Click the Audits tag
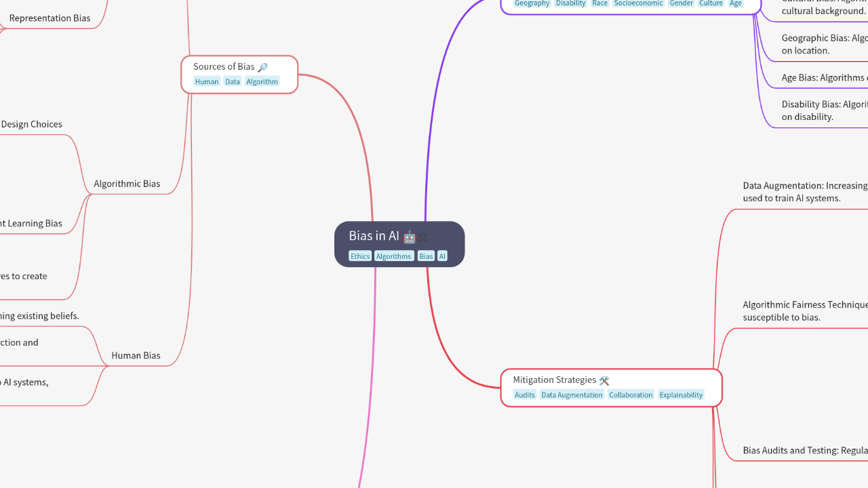Image resolution: width=868 pixels, height=488 pixels. tap(525, 394)
